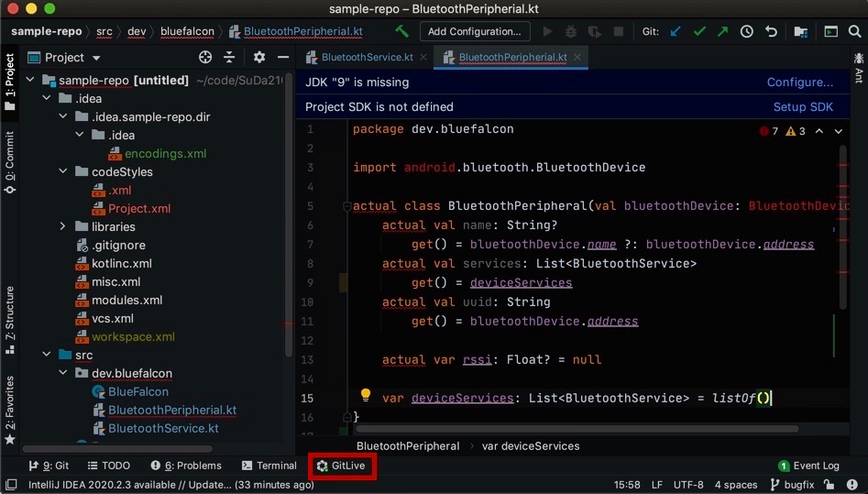The height and width of the screenshot is (494, 868).
Task: Click Locate opened file crosshair icon
Action: [205, 57]
